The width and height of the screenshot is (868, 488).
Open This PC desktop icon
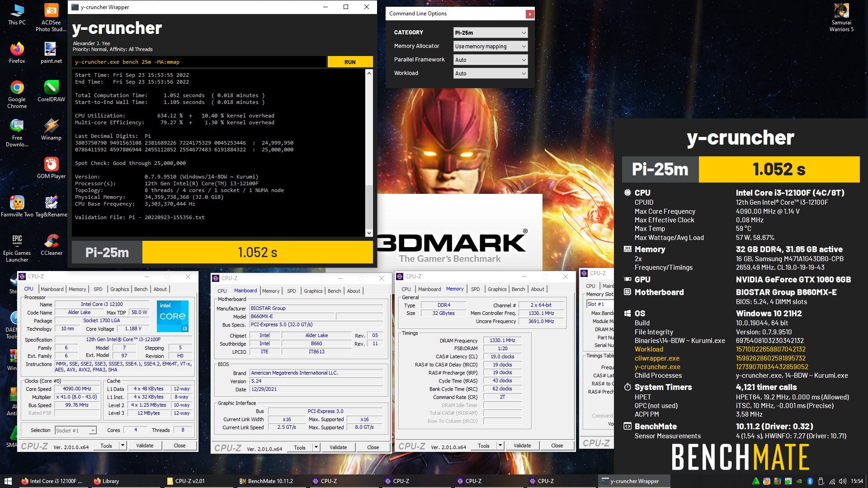17,14
